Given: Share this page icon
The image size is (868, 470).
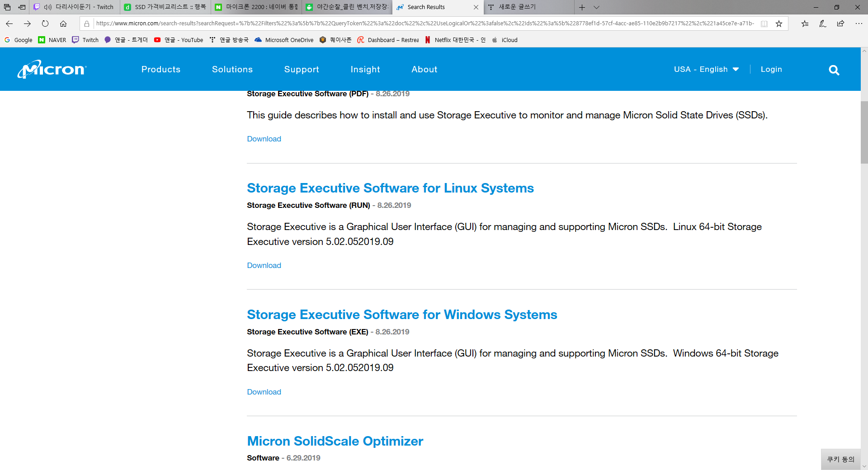Looking at the screenshot, I should pyautogui.click(x=840, y=23).
